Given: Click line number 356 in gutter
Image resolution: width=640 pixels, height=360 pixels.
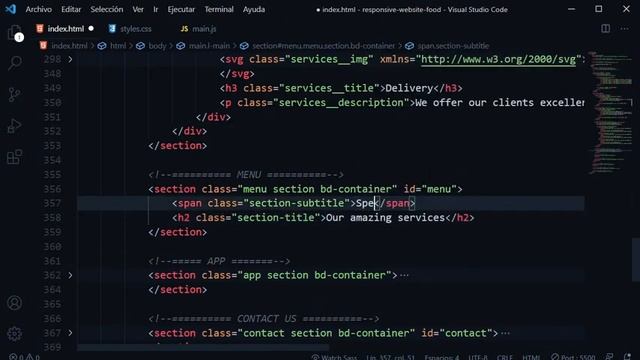Looking at the screenshot, I should click(52, 189).
